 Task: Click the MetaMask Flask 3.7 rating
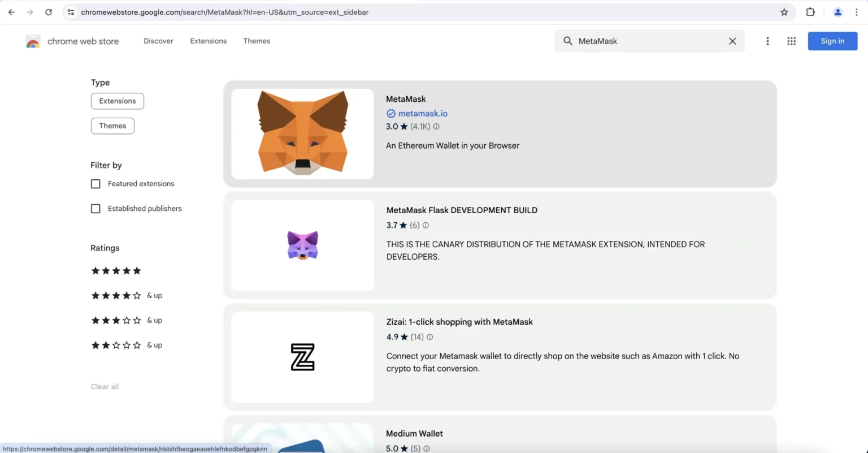397,225
